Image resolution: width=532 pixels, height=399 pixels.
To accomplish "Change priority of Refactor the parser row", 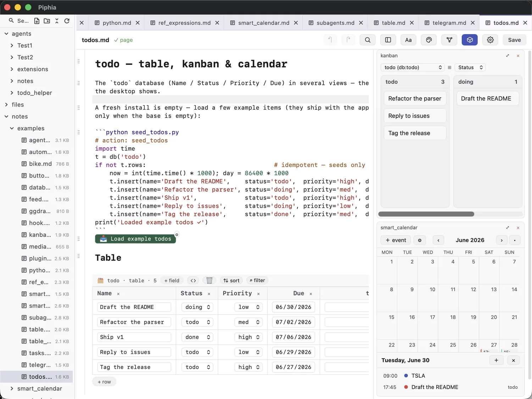I will tap(248, 322).
